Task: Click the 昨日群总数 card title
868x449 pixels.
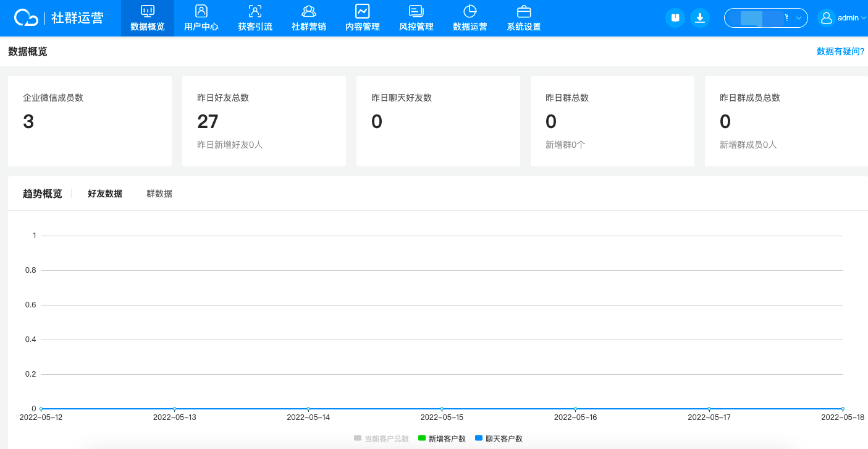Action: point(567,98)
